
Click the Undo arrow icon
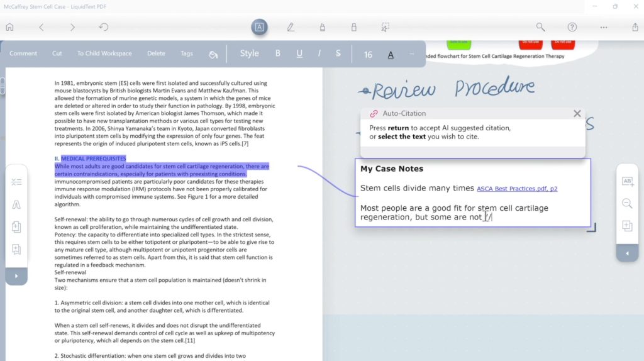(104, 27)
